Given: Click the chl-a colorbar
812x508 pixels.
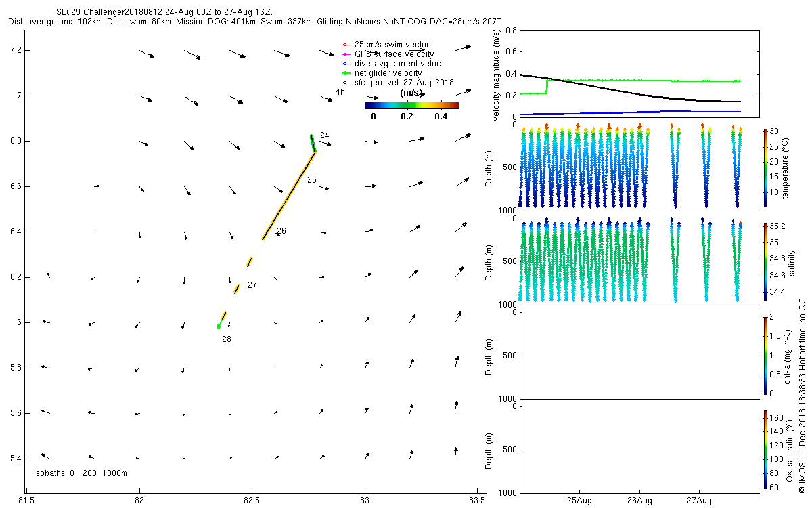Looking at the screenshot, I should [x=765, y=355].
